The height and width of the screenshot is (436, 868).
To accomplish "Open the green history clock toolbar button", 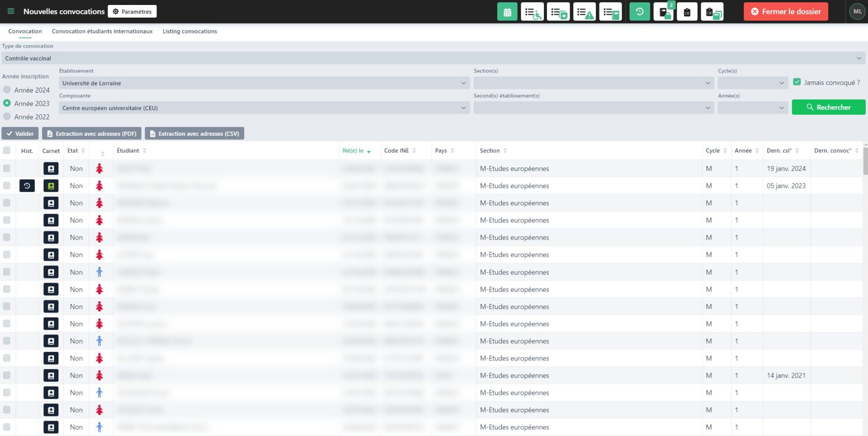I will pos(639,12).
